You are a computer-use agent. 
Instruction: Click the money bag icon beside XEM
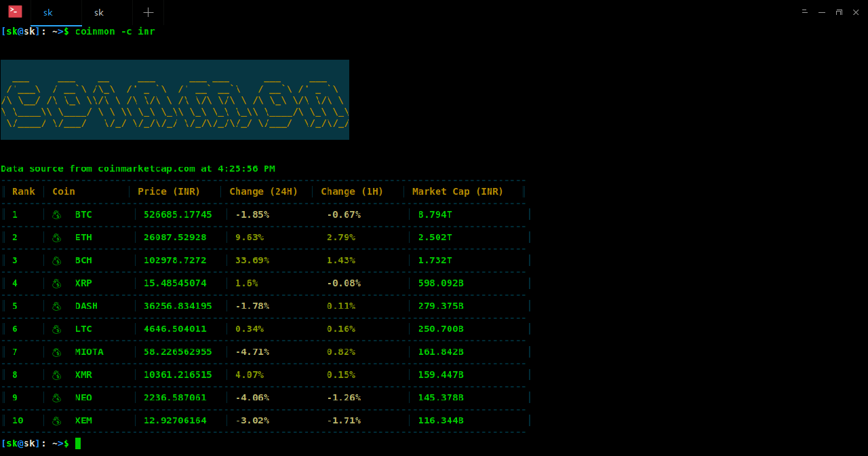(x=57, y=421)
